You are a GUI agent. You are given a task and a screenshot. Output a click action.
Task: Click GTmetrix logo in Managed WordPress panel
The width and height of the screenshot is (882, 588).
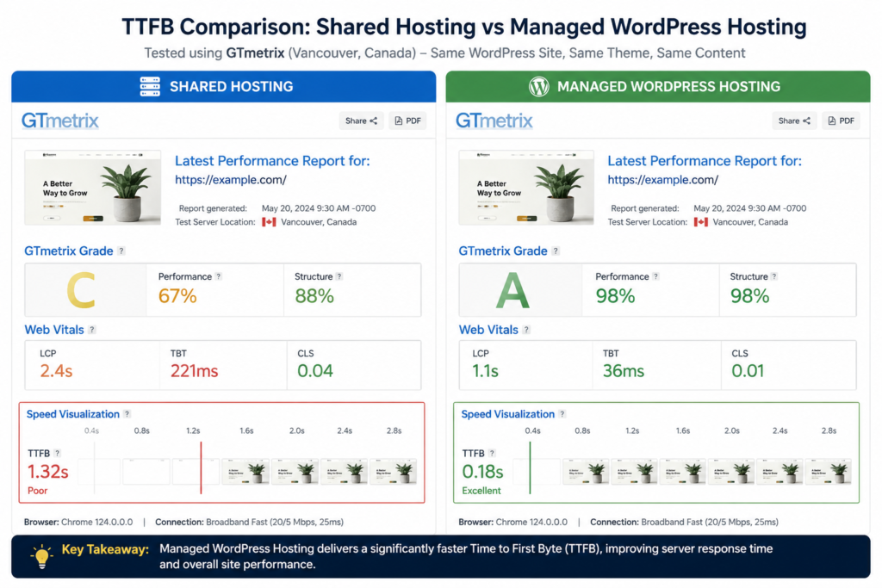pos(494,121)
